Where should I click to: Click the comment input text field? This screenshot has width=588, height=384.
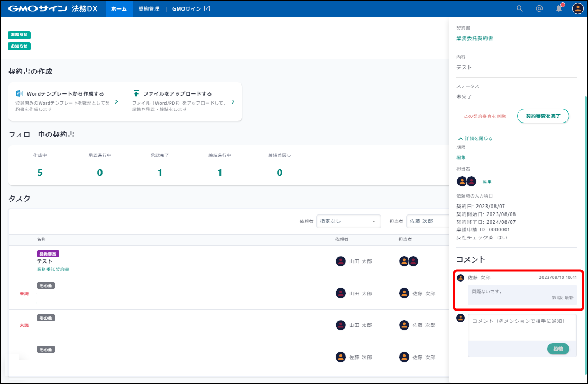point(522,327)
